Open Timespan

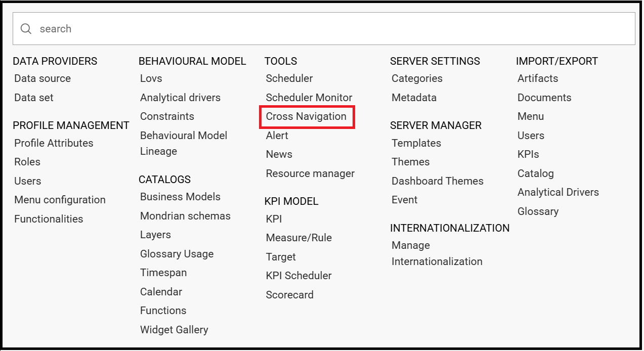163,273
